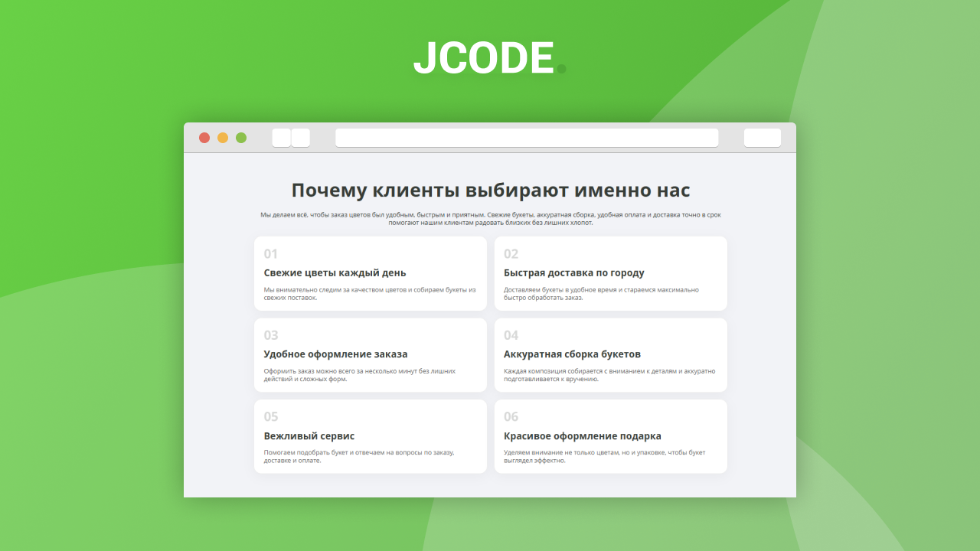
Task: Click the browser menu button on the right
Action: pos(763,138)
